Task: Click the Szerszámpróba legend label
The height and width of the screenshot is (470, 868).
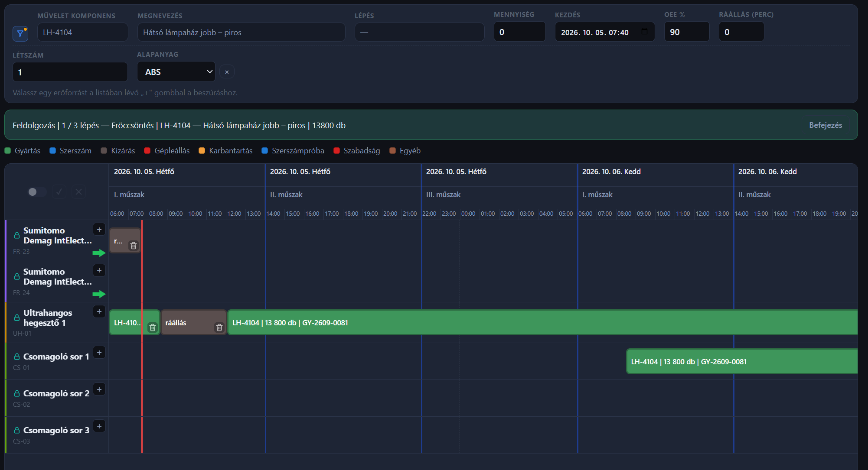Action: coord(298,151)
